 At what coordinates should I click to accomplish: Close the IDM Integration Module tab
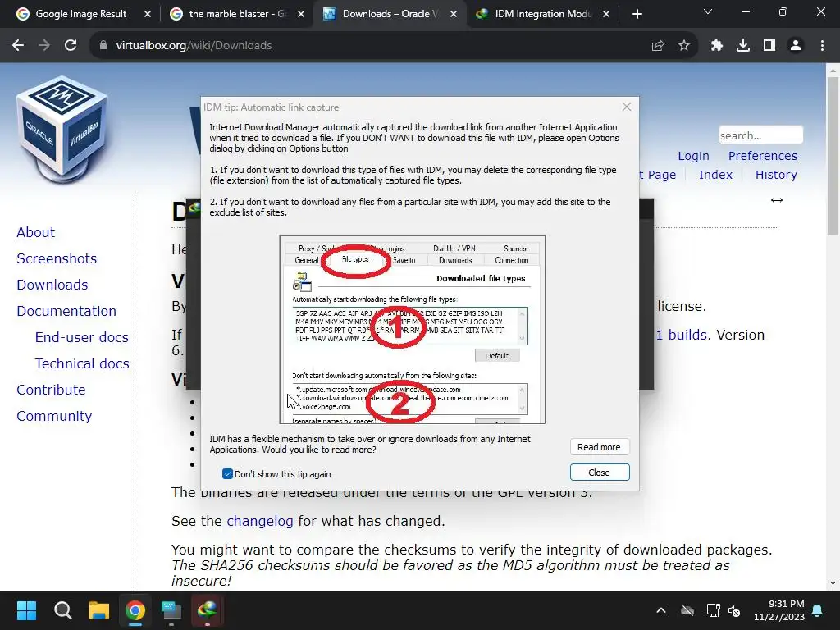point(606,14)
